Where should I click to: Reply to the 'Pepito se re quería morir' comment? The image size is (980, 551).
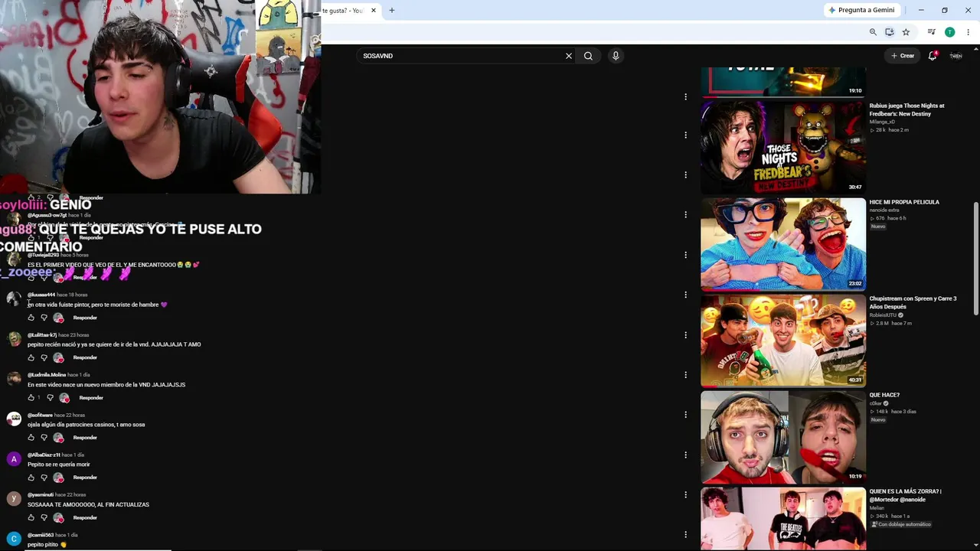point(85,478)
